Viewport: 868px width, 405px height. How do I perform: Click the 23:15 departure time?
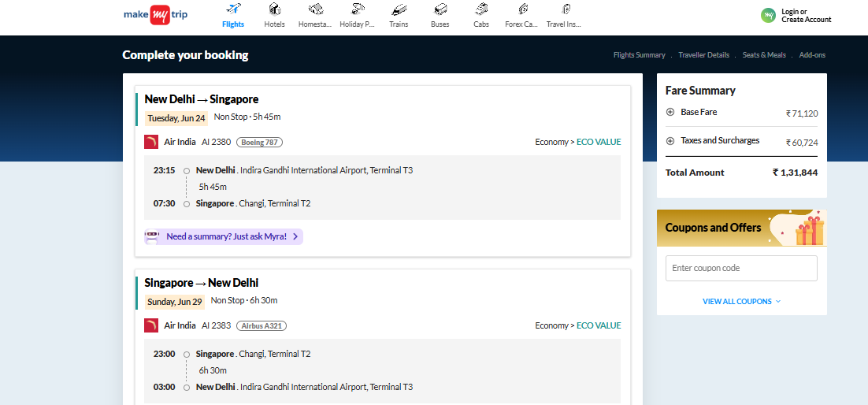tap(164, 170)
